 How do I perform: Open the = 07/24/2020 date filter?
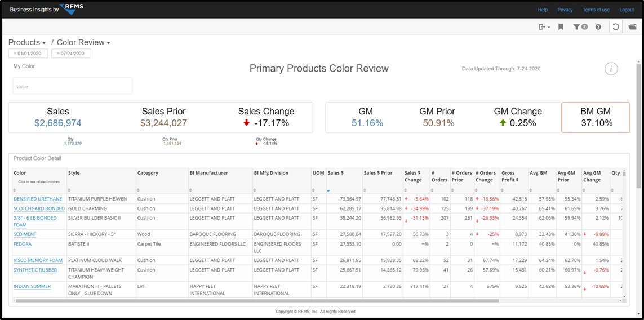coord(71,54)
